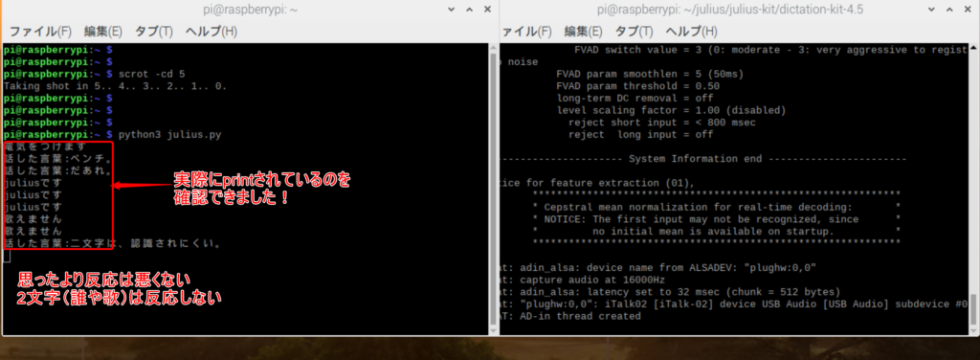This screenshot has height=360, width=980.
Task: Open 編集(E) menu in dictation-kit terminal
Action: point(583,32)
